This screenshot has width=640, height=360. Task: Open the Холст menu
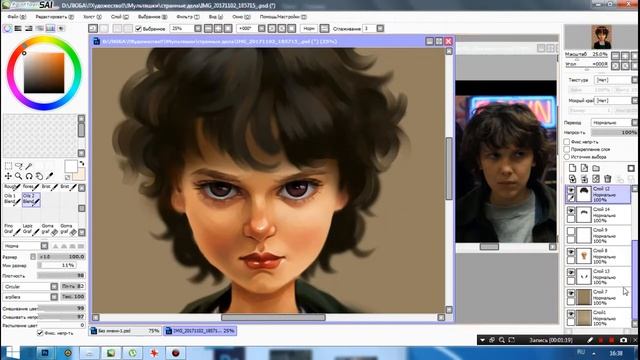92,17
